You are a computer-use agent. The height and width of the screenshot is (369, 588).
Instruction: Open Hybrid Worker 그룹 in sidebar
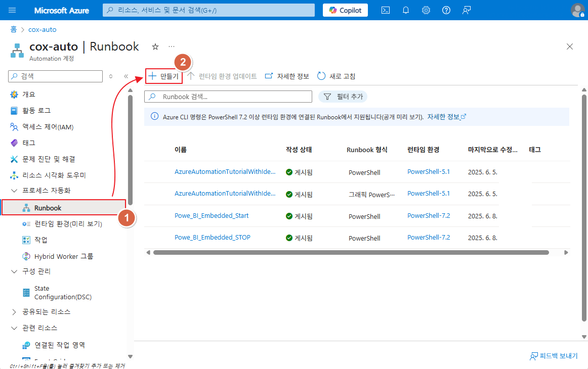(x=64, y=256)
